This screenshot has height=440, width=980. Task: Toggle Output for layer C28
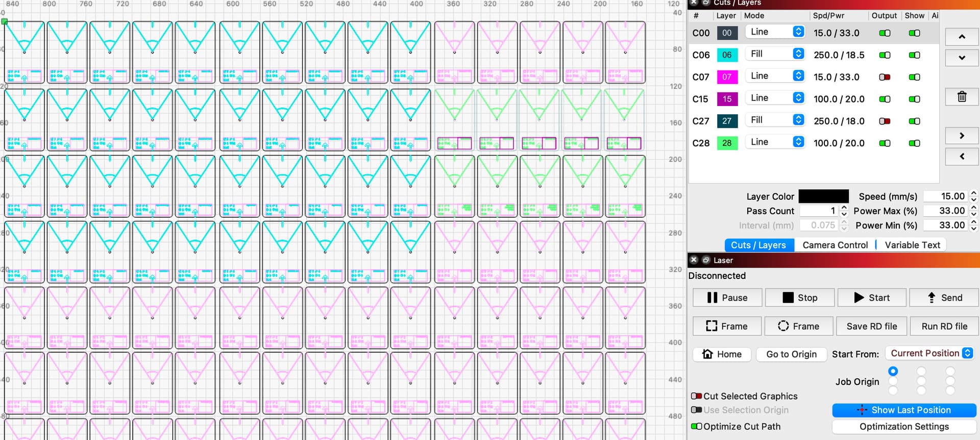pyautogui.click(x=885, y=143)
